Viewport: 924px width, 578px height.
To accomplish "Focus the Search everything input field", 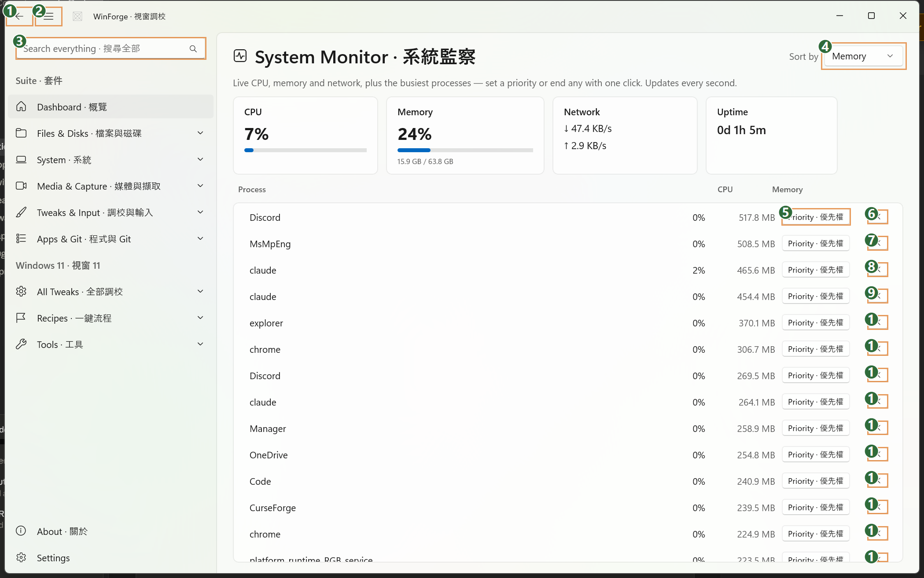I will 111,48.
